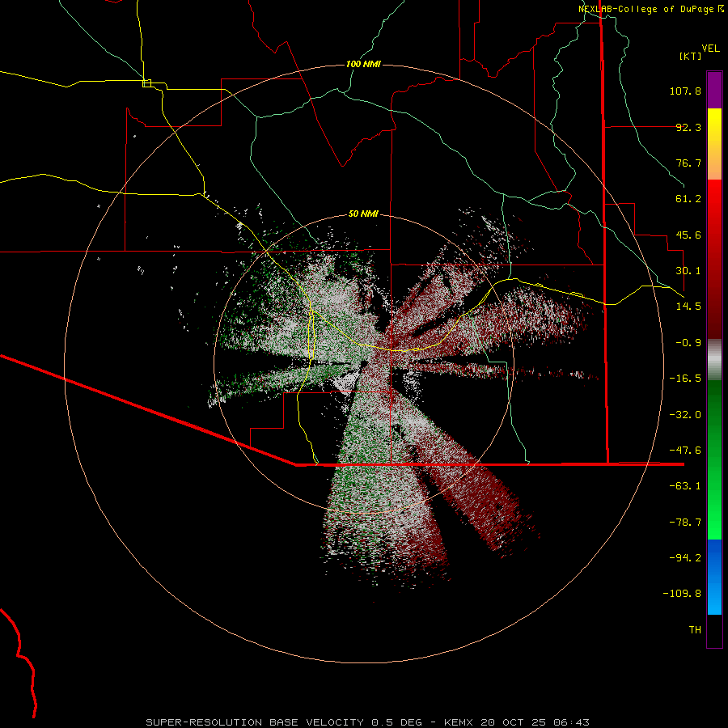Click the -47.6 legend value
This screenshot has width=728, height=728.
[685, 451]
